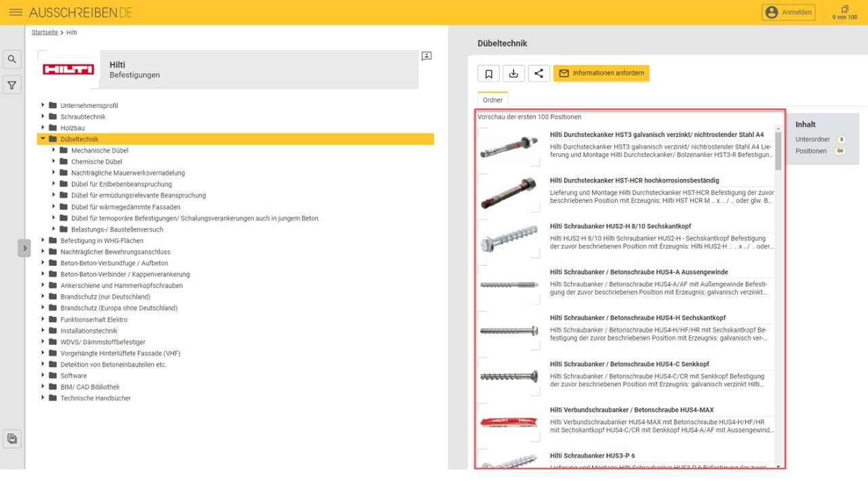Collapse the sidebar with the chevron arrow
Image resolution: width=868 pixels, height=496 pixels.
[24, 248]
